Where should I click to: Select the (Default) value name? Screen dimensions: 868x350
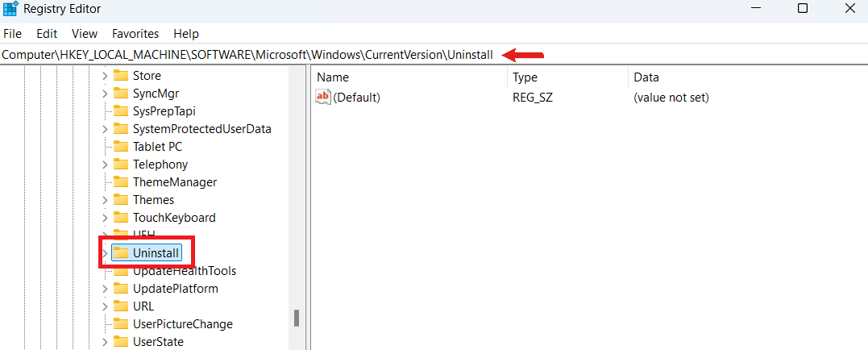point(356,98)
